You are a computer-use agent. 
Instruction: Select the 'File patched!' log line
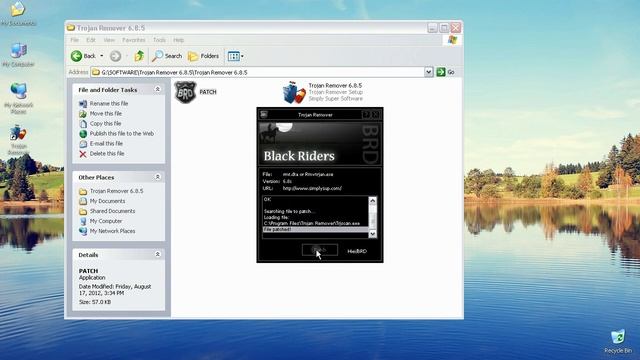pyautogui.click(x=315, y=229)
